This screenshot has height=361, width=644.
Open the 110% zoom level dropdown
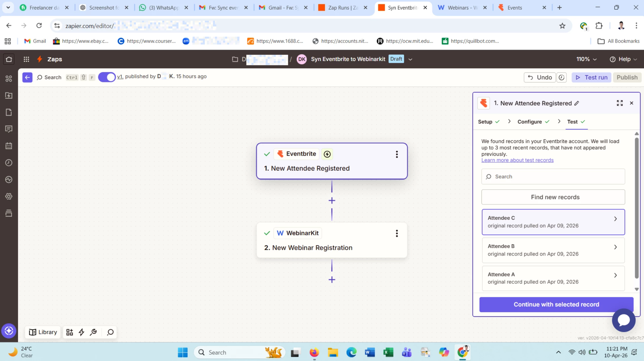coord(586,59)
